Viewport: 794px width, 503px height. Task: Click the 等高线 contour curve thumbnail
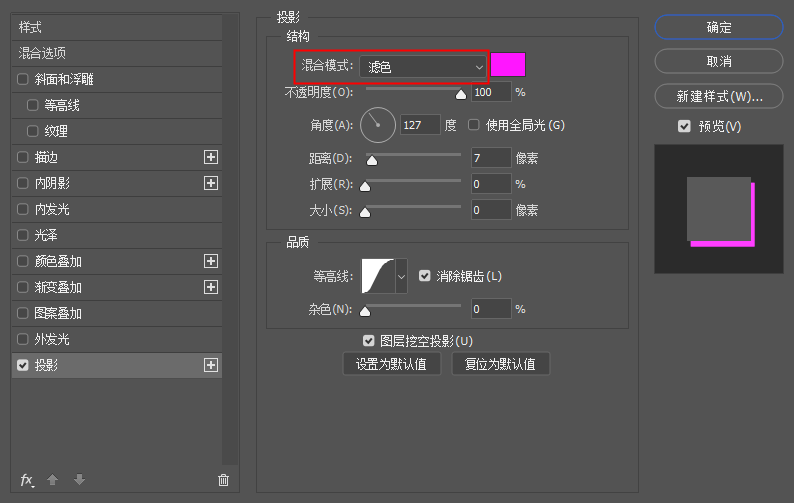pyautogui.click(x=378, y=276)
